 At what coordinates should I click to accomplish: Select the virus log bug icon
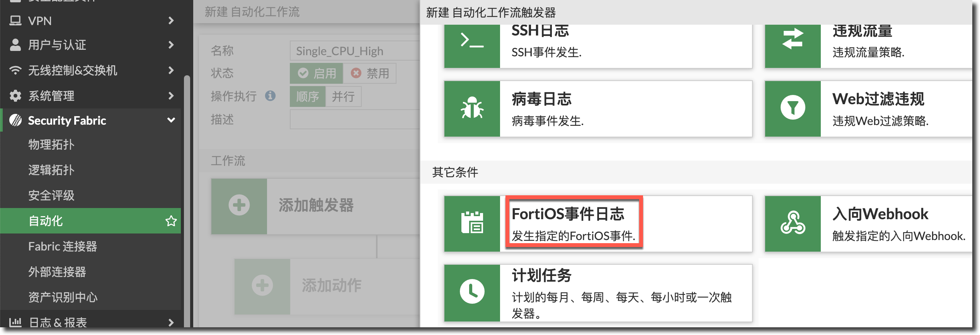point(472,108)
